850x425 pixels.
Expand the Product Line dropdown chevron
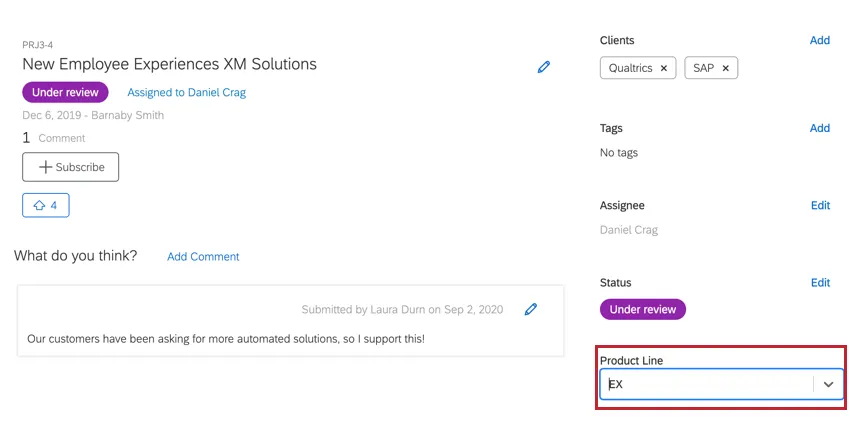[x=828, y=384]
